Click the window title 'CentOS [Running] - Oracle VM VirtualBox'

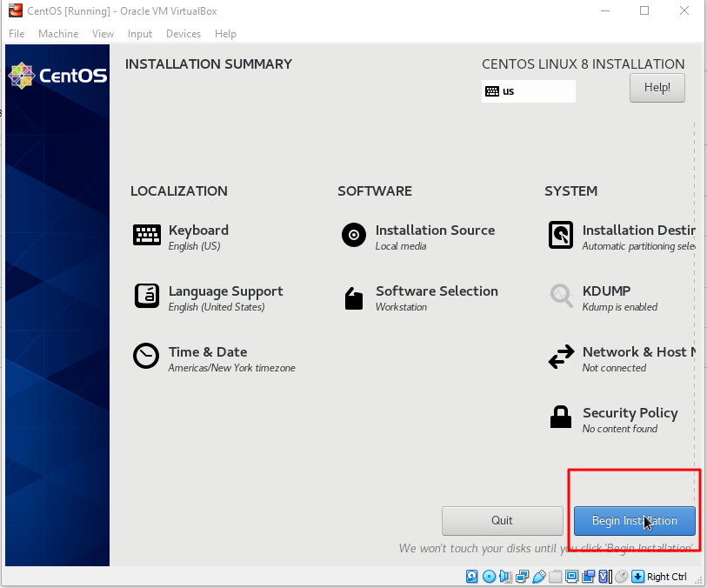(122, 11)
